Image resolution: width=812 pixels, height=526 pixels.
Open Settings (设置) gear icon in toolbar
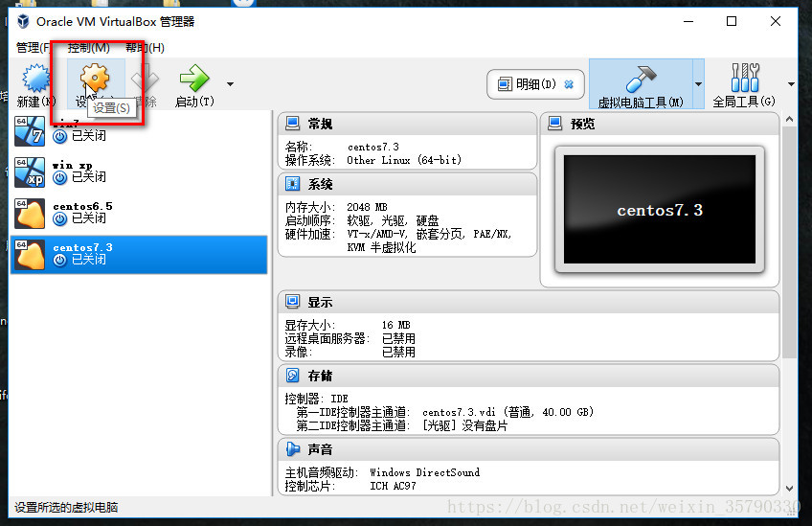coord(95,79)
